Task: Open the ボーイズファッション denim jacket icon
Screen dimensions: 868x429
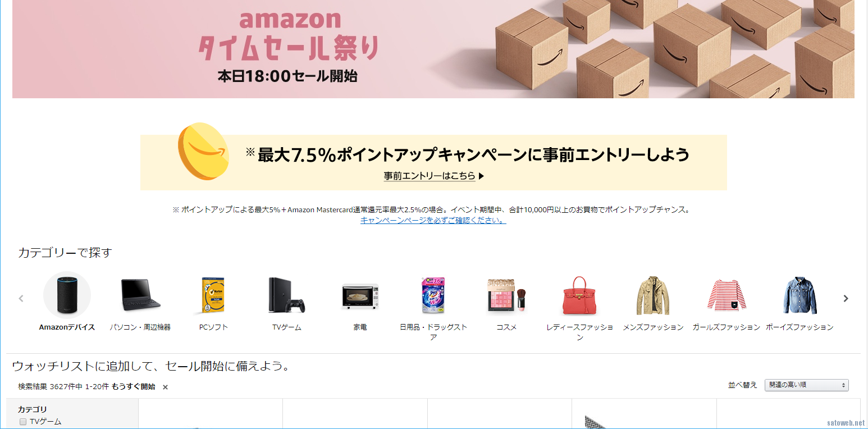Action: (x=800, y=295)
